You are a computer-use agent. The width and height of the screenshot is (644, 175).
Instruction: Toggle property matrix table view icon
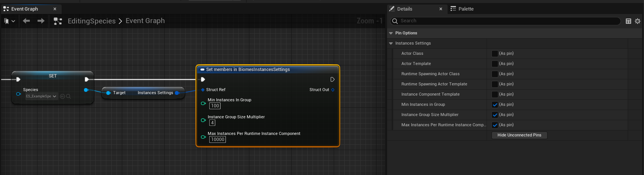[x=628, y=21]
